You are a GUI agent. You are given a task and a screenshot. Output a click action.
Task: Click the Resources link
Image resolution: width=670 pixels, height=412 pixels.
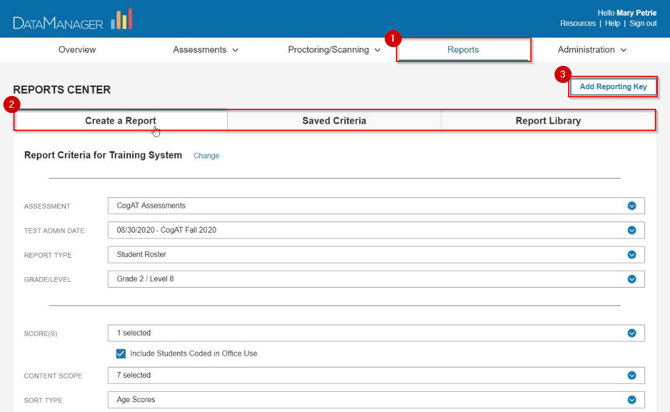pyautogui.click(x=578, y=23)
